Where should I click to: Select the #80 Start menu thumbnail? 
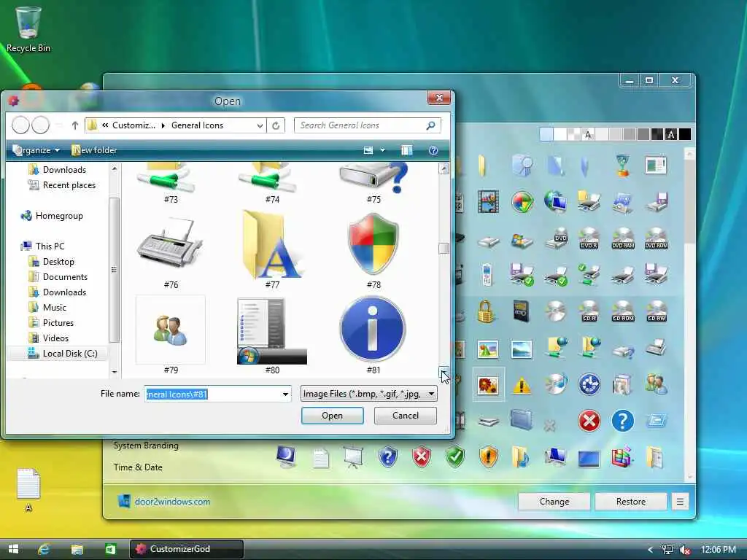pos(272,330)
